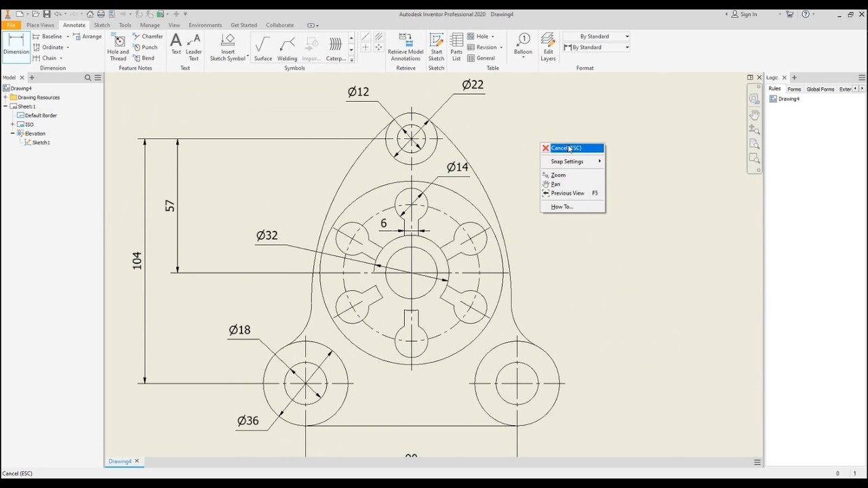Collapse the Sheet:1 tree node

(5, 106)
